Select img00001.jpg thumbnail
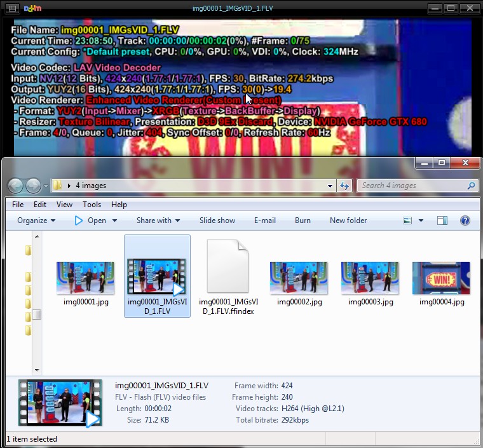The height and width of the screenshot is (448, 483). 85,278
